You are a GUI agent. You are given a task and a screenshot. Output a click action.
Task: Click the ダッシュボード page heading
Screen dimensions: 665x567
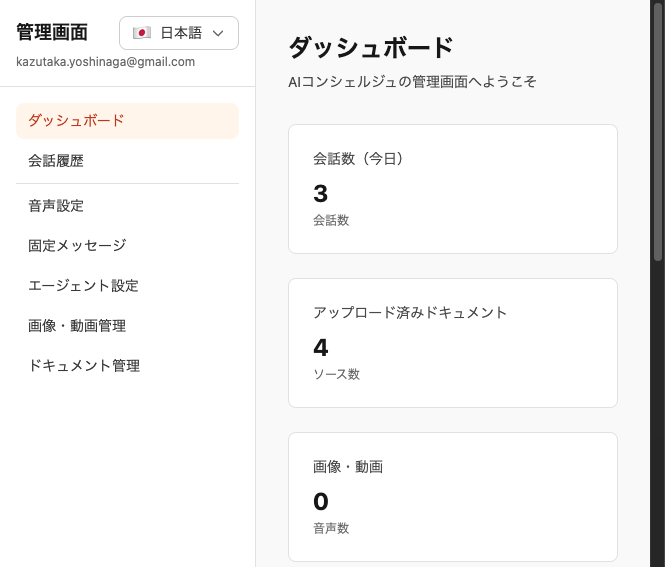point(370,47)
